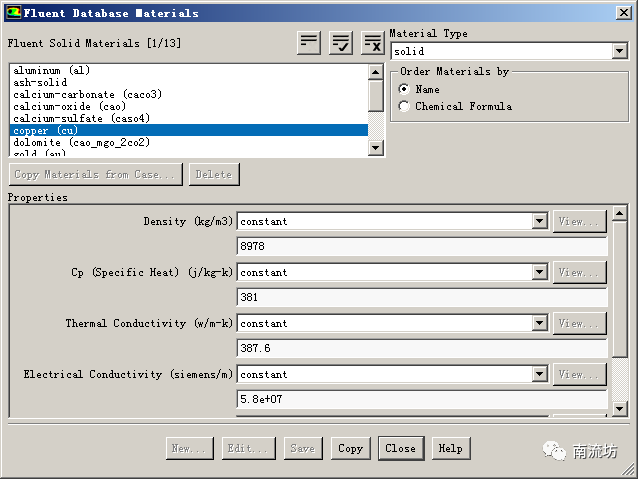Screen dimensions: 638x479
Task: Select Chemical Formula ordering radio button
Action: [404, 106]
